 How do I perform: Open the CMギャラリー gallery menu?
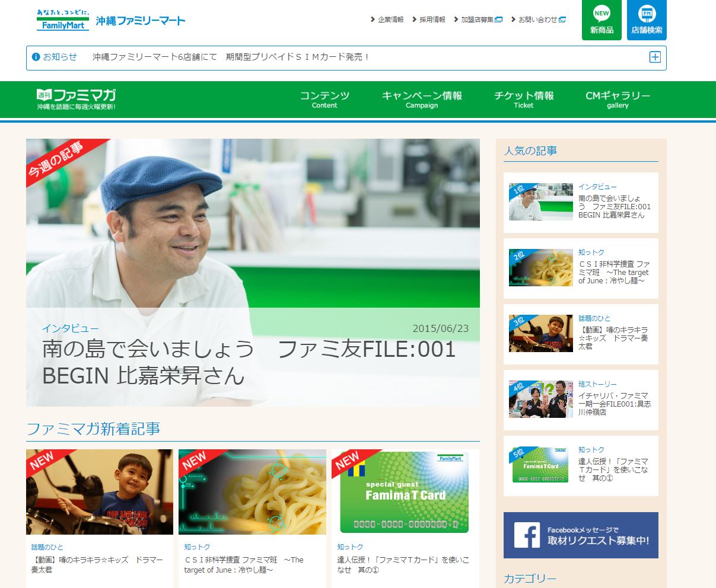pyautogui.click(x=618, y=99)
